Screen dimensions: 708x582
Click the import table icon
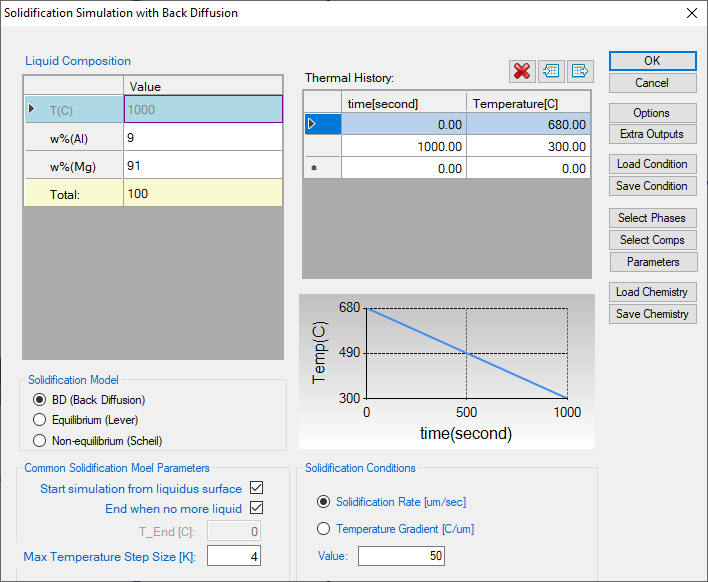tap(551, 71)
